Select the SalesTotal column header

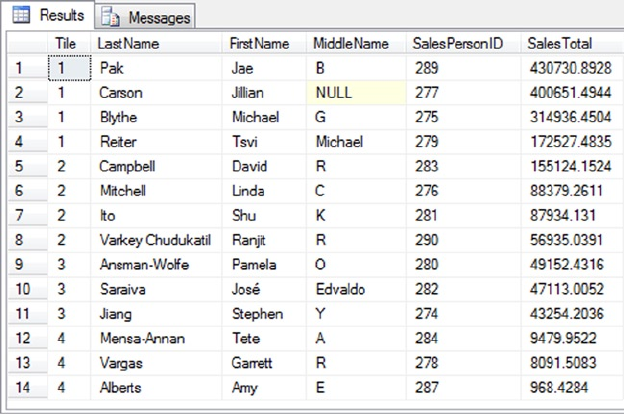[x=560, y=44]
